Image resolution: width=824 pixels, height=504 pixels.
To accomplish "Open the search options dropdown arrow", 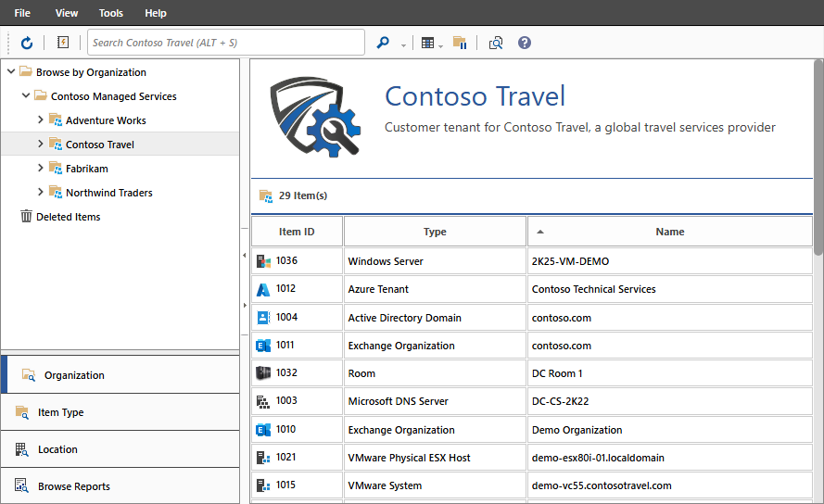I will (403, 45).
